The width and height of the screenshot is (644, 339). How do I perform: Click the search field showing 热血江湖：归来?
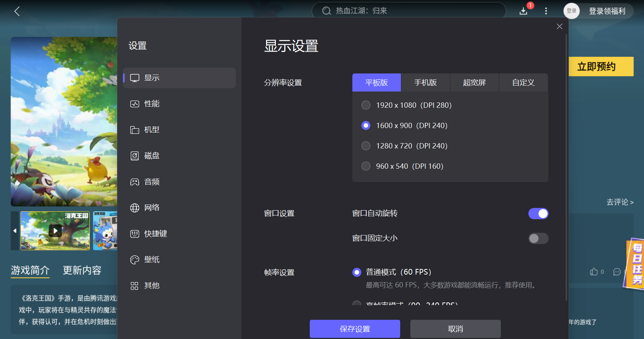[x=409, y=11]
